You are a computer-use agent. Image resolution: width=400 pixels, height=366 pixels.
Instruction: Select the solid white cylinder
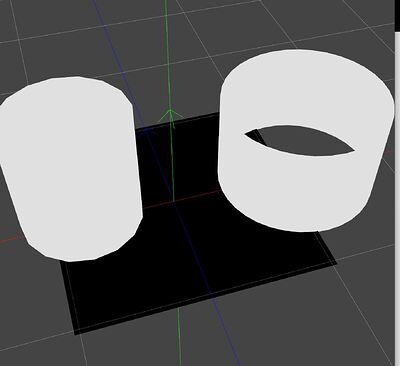click(x=72, y=168)
